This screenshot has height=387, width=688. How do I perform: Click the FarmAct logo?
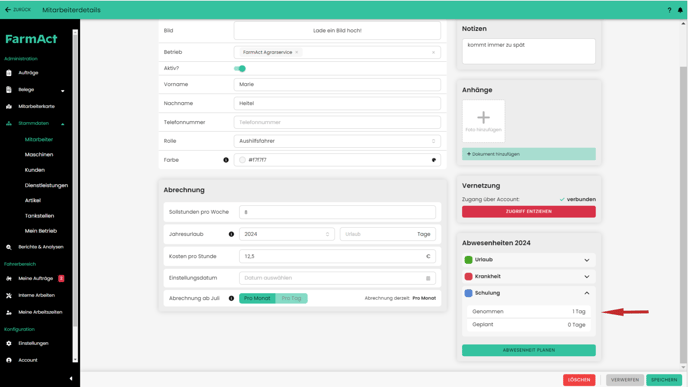(31, 39)
